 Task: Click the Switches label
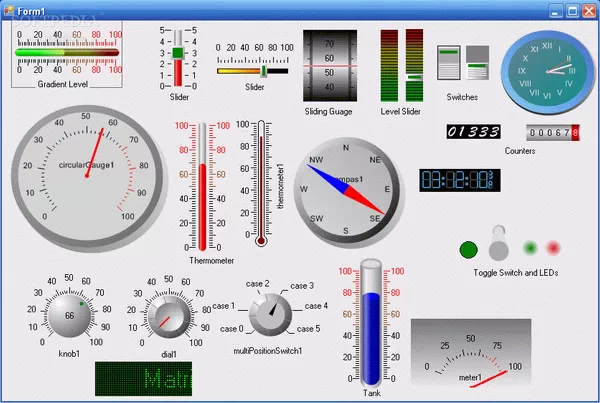pos(462,97)
